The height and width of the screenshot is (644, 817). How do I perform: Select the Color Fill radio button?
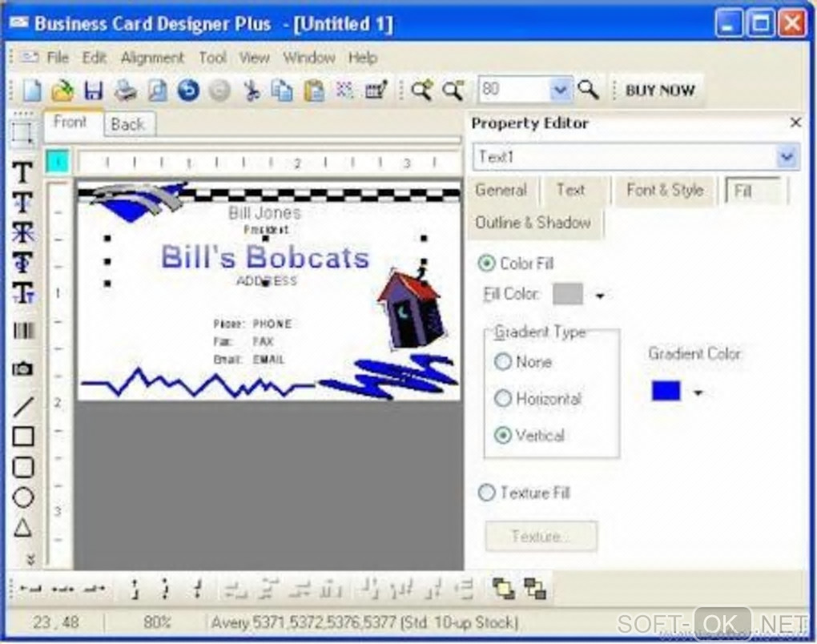486,263
